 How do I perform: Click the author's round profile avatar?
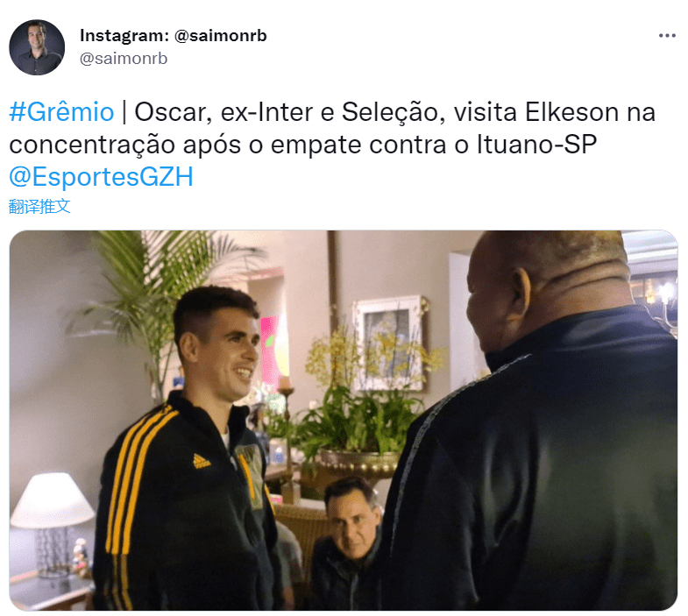coord(37,47)
